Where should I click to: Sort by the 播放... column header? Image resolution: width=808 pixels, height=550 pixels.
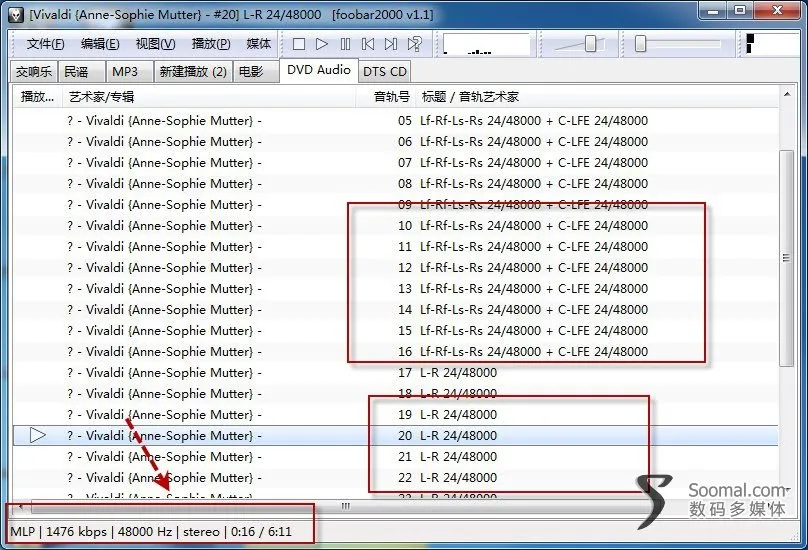[37, 97]
